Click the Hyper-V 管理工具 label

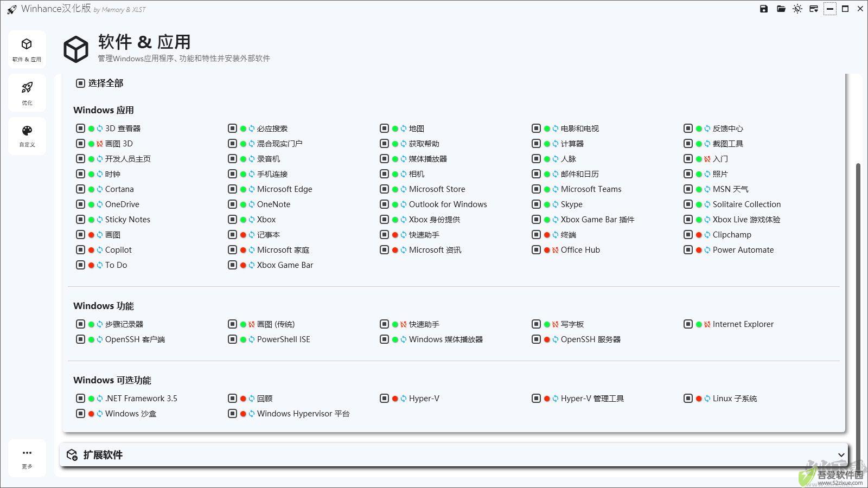pyautogui.click(x=592, y=399)
